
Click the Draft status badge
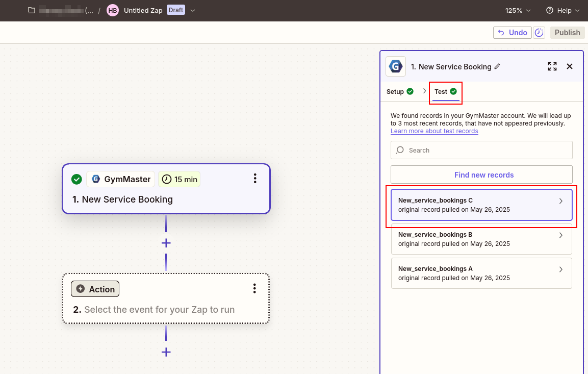click(176, 10)
